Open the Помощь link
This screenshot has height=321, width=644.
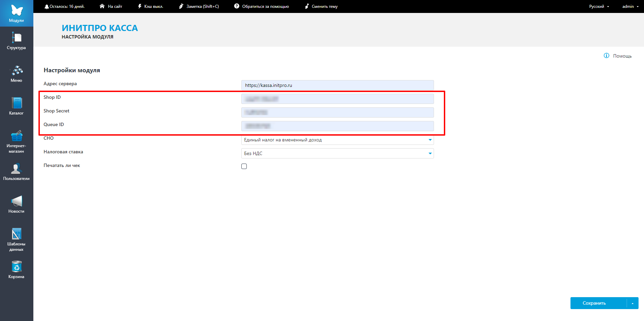pyautogui.click(x=622, y=56)
